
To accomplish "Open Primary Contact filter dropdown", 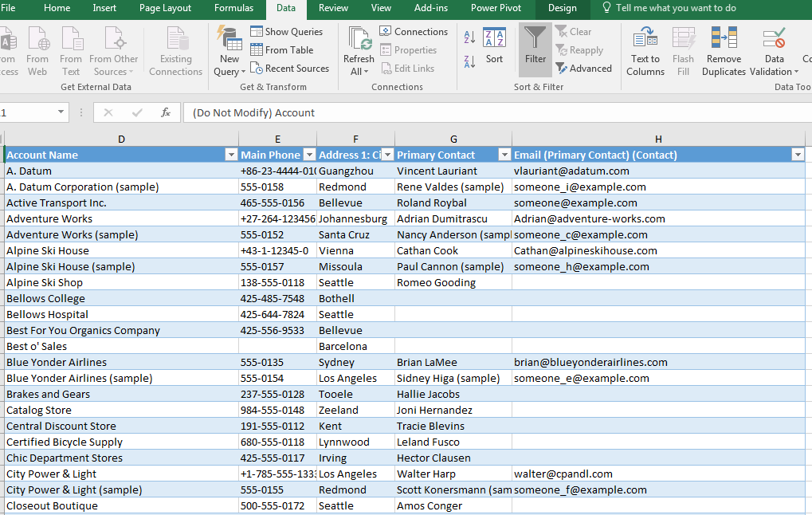I will [x=504, y=155].
